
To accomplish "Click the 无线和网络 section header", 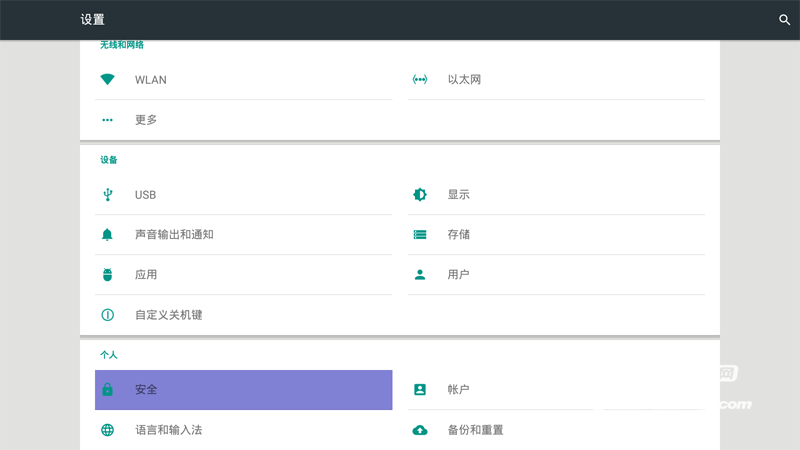I will pyautogui.click(x=122, y=45).
